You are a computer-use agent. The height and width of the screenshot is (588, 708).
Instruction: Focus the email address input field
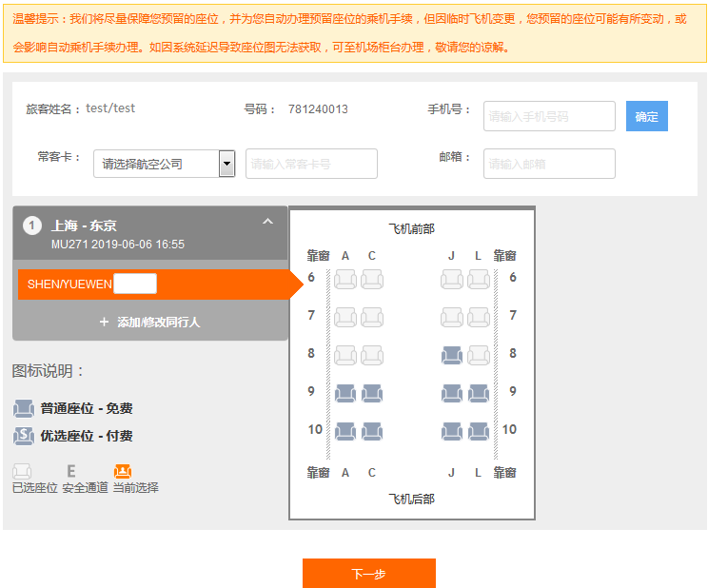549,164
